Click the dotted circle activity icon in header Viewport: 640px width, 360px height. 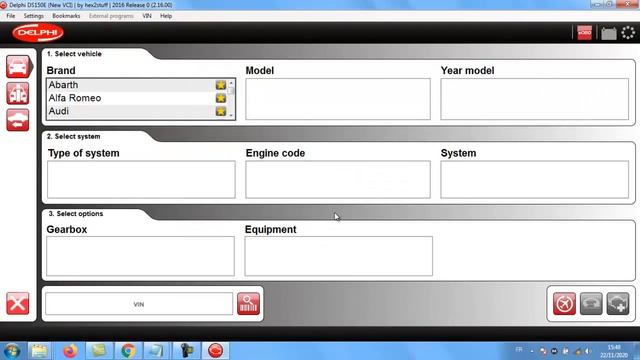click(x=628, y=33)
